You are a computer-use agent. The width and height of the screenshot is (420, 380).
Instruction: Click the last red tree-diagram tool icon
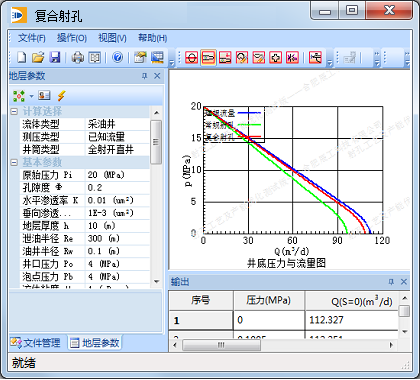coord(316,57)
